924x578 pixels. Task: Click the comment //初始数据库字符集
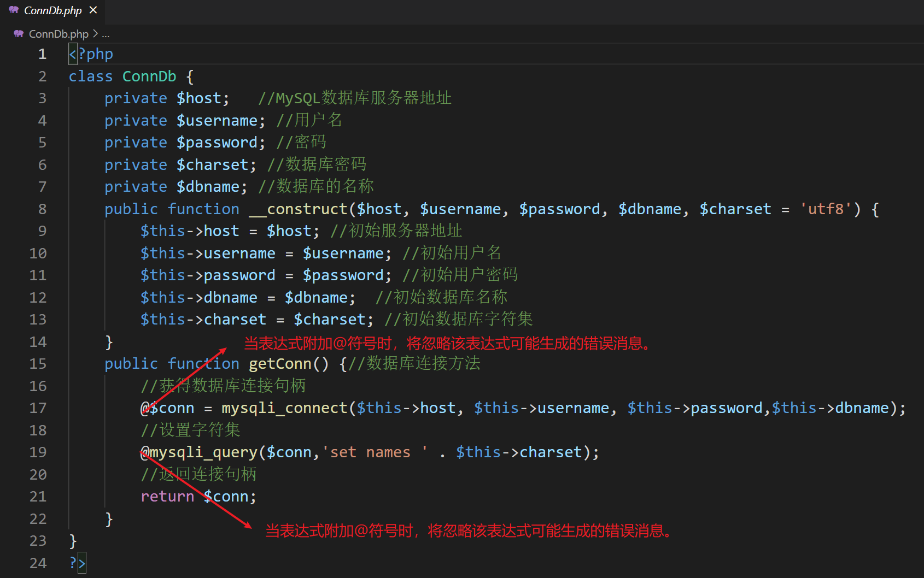point(459,320)
